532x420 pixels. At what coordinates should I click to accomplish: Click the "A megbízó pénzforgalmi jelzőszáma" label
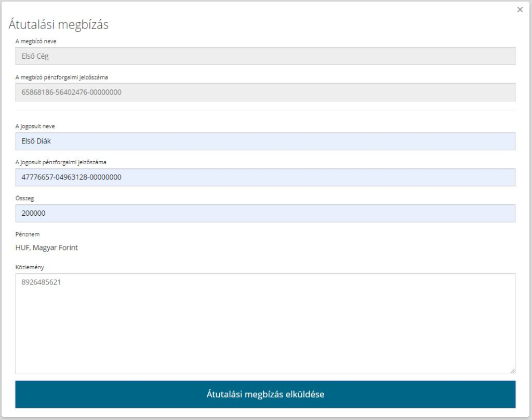click(61, 77)
